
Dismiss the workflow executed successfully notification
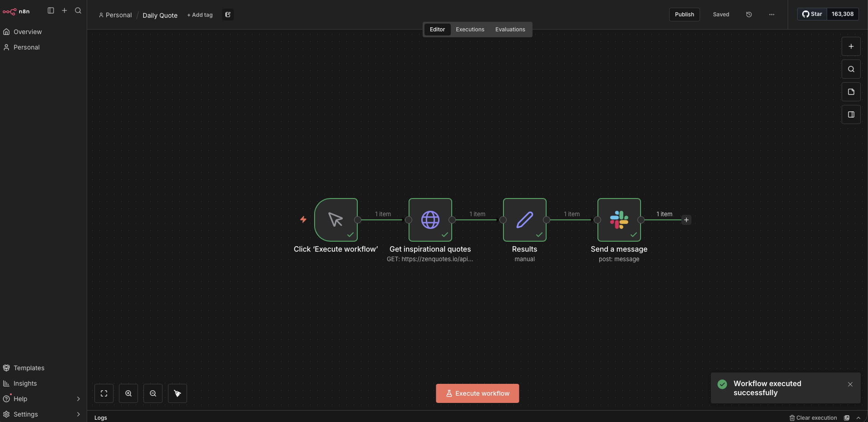coord(850,384)
